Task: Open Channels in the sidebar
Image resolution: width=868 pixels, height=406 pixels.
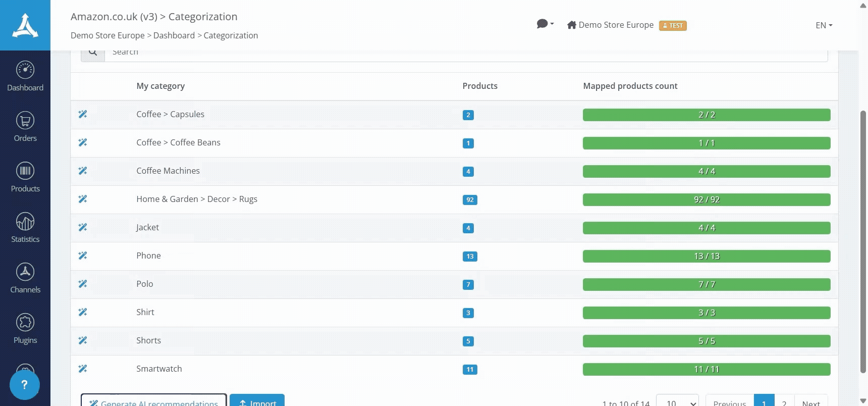Action: pos(25,278)
